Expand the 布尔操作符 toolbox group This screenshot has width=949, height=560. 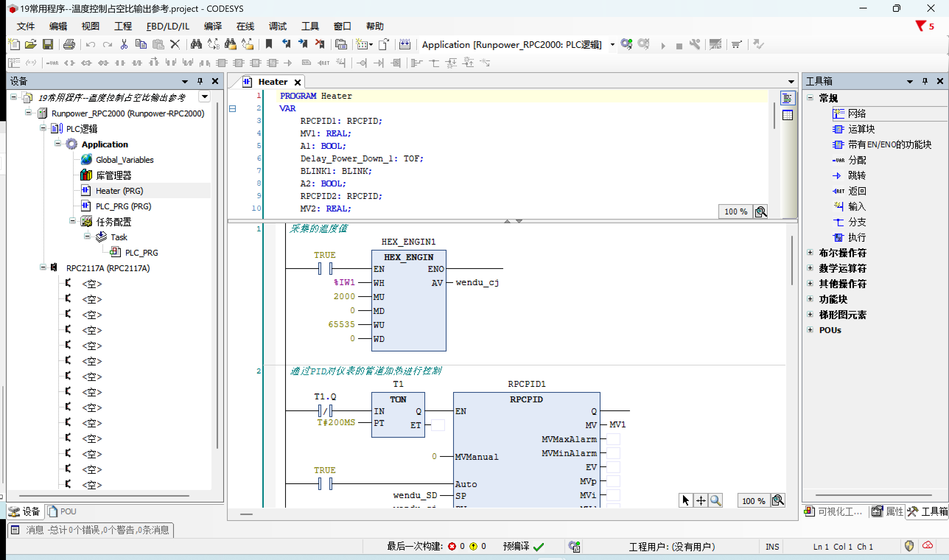click(810, 252)
